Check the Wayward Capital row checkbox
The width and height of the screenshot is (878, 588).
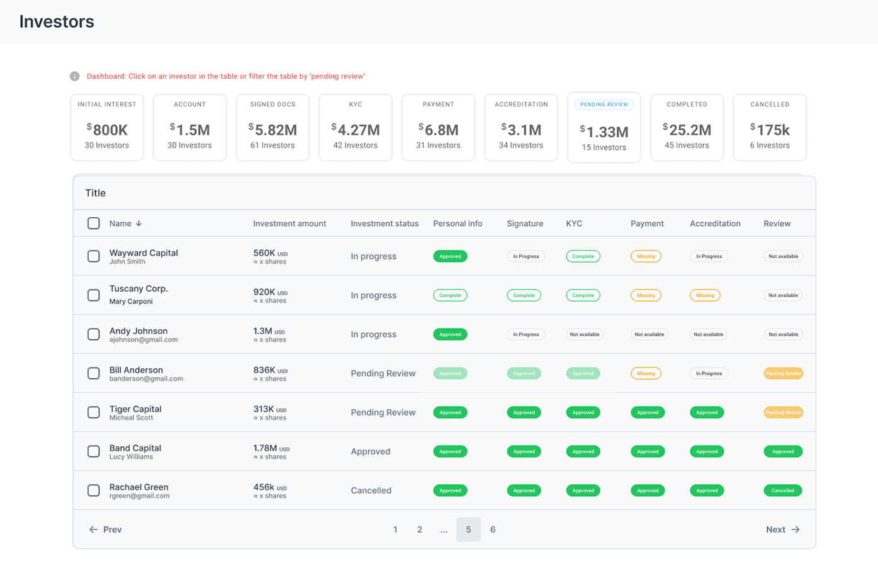tap(94, 256)
